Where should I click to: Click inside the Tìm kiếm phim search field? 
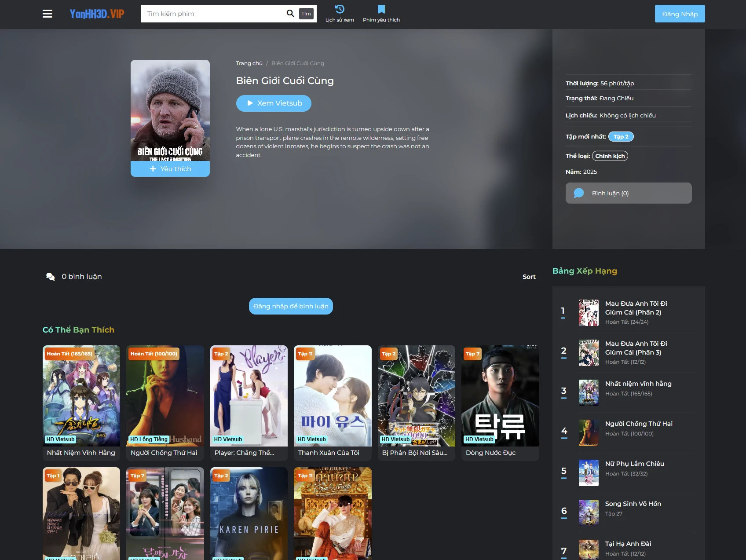pyautogui.click(x=211, y=13)
